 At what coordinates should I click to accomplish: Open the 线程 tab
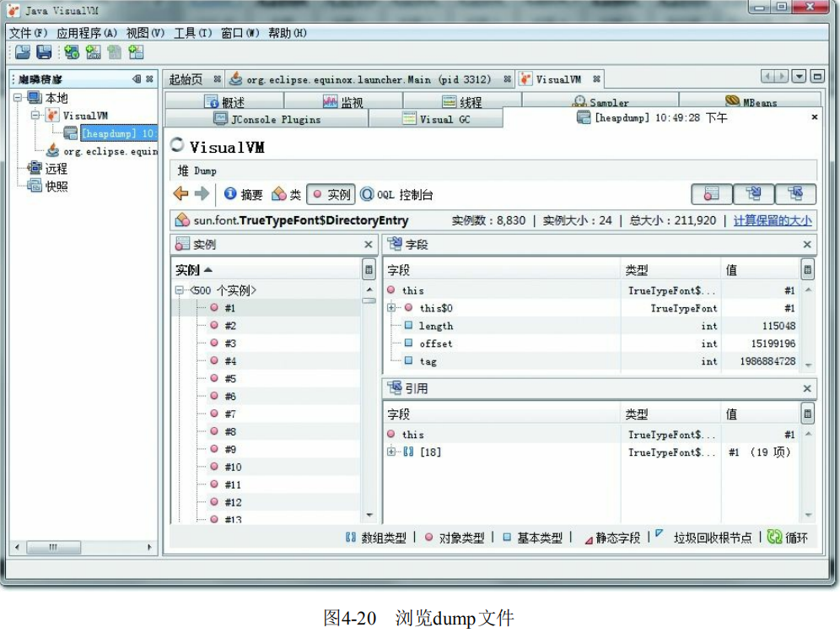pos(462,101)
